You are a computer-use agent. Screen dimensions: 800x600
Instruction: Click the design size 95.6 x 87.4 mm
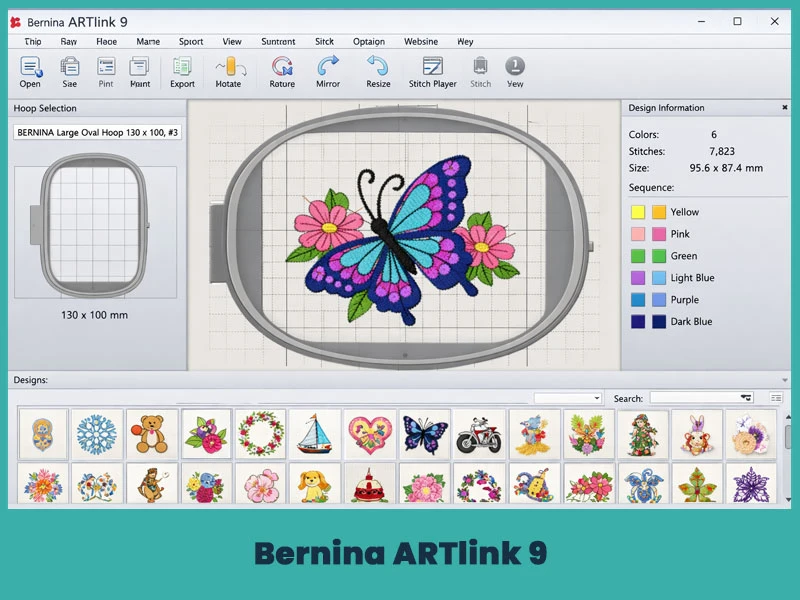[726, 168]
